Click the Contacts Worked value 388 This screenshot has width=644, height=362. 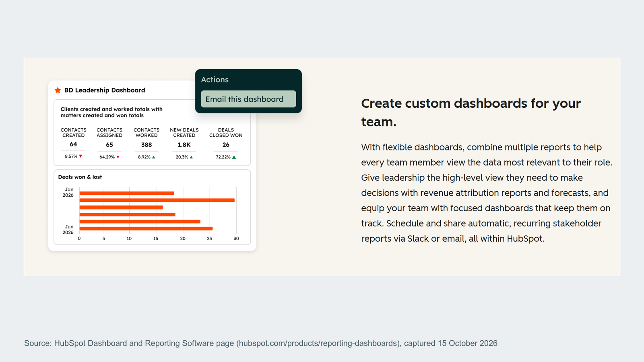(x=147, y=145)
